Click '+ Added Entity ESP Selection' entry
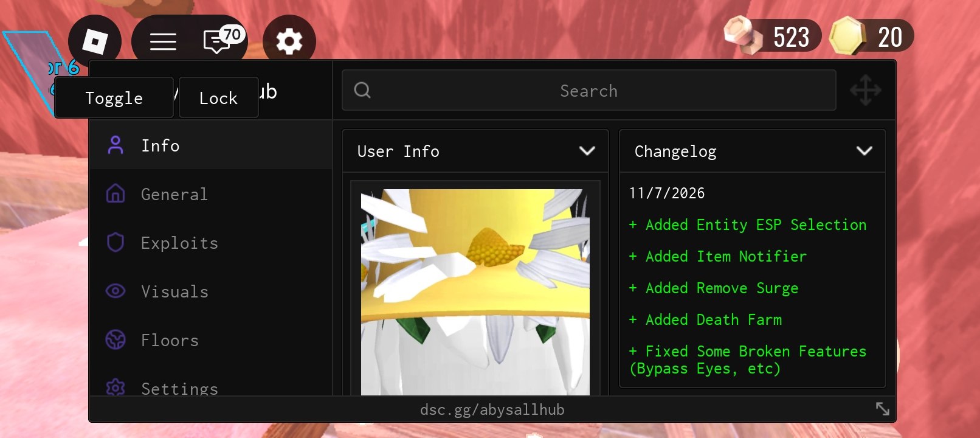The width and height of the screenshot is (980, 438). pos(748,224)
